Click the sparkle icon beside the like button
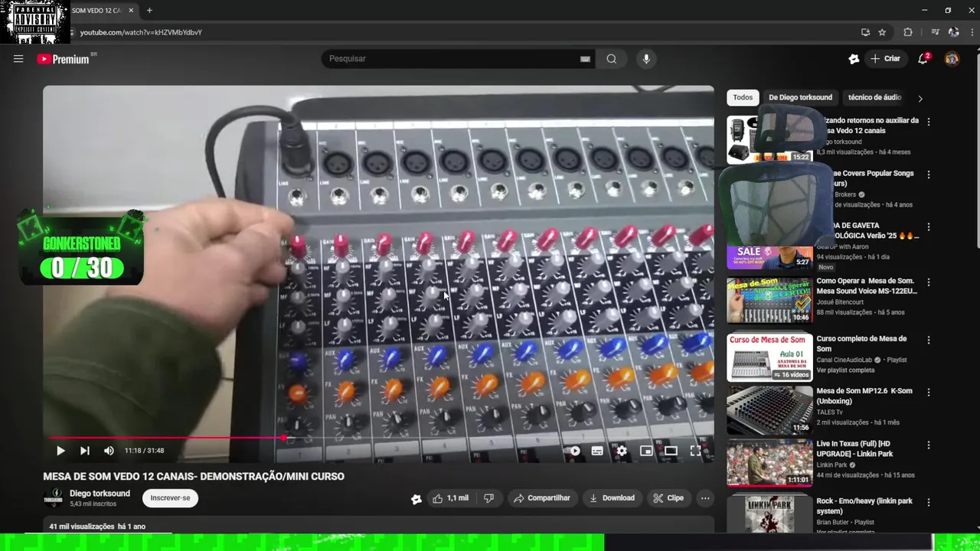980x551 pixels. pos(416,499)
